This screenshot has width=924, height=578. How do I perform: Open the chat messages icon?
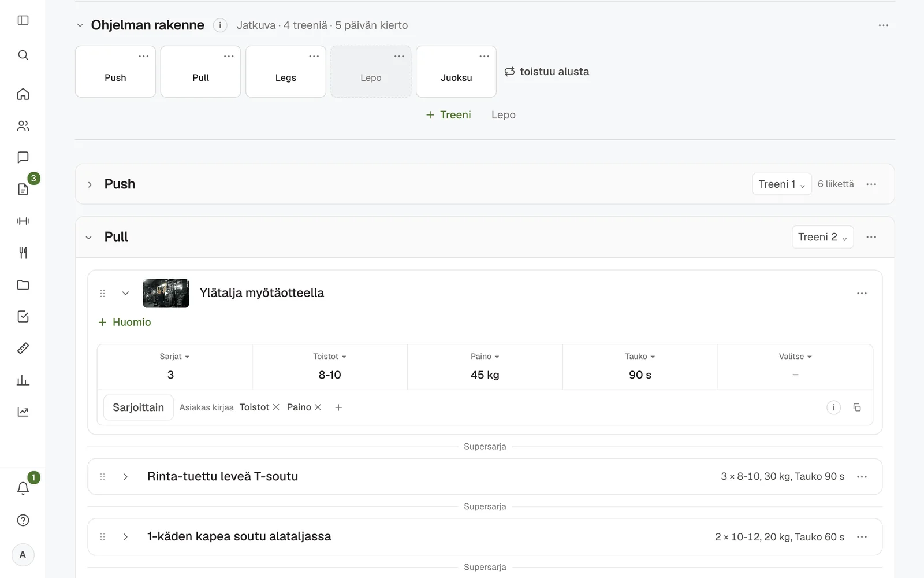pyautogui.click(x=23, y=157)
